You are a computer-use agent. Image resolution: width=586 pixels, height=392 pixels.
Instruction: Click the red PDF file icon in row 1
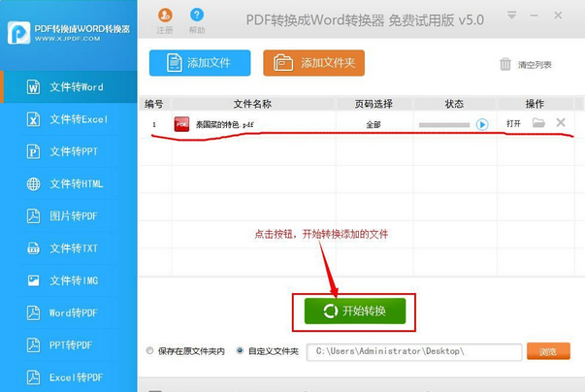click(181, 124)
